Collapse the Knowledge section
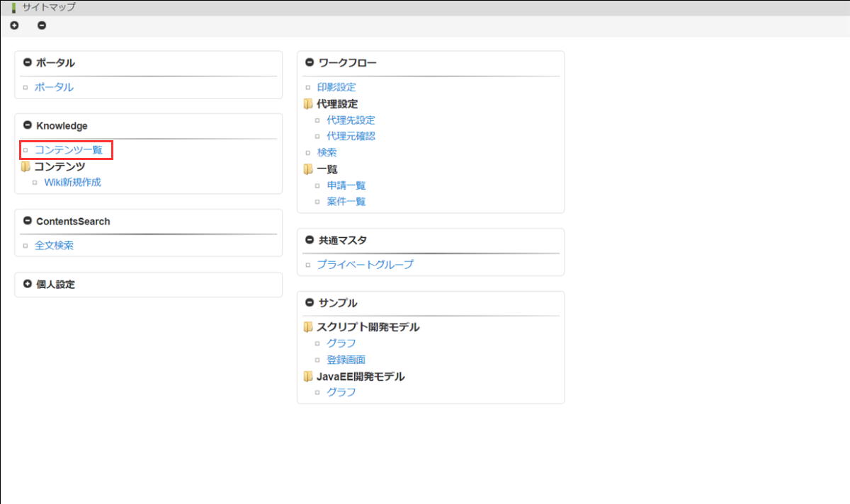 pos(28,125)
